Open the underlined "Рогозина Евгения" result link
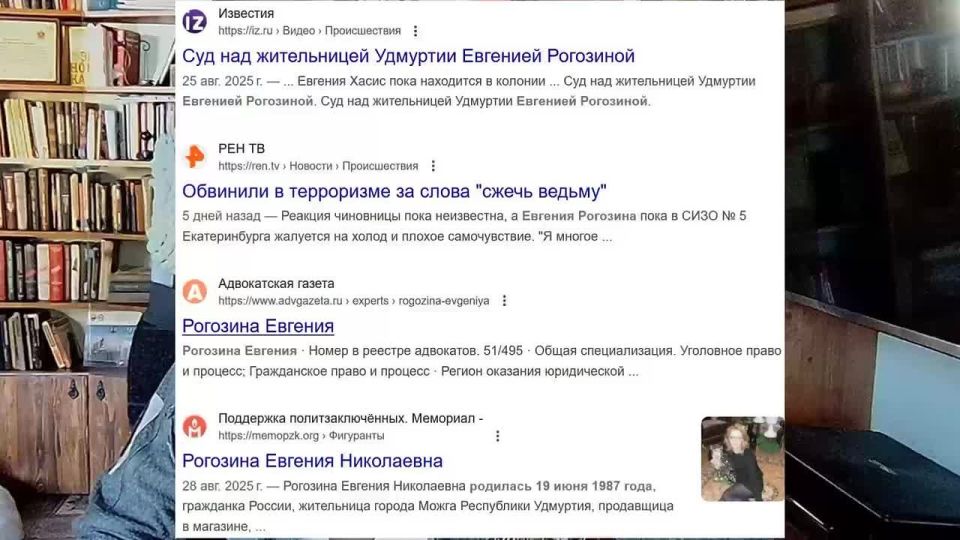This screenshot has height=540, width=960. click(258, 326)
